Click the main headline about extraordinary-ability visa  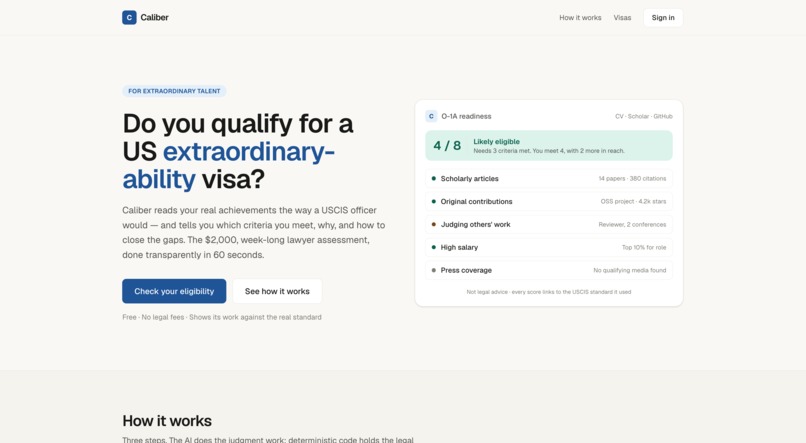click(x=238, y=152)
